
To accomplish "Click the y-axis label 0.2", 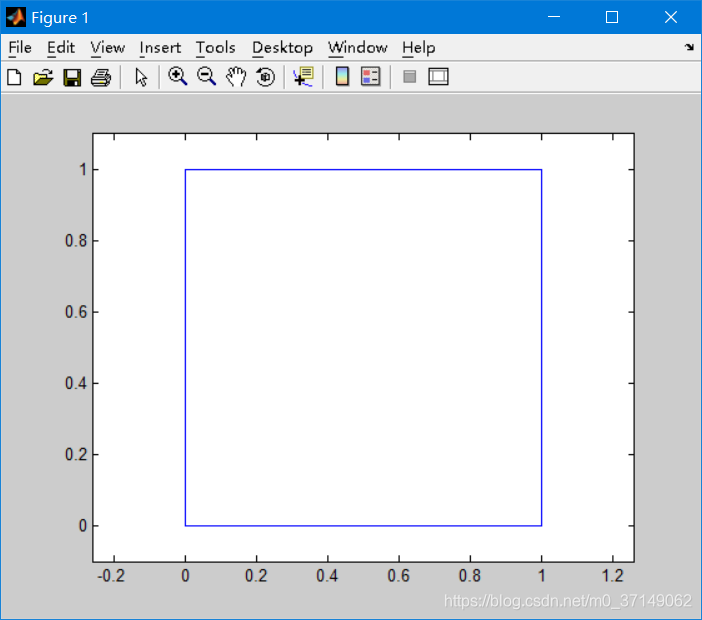I will click(x=76, y=454).
